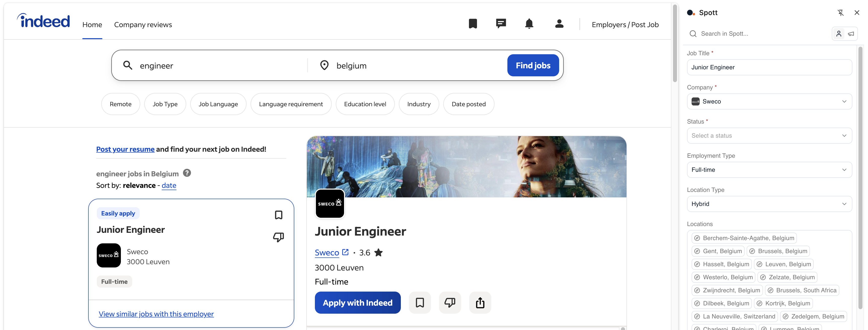Click the megaphone icon in Spott search bar

[x=851, y=34]
